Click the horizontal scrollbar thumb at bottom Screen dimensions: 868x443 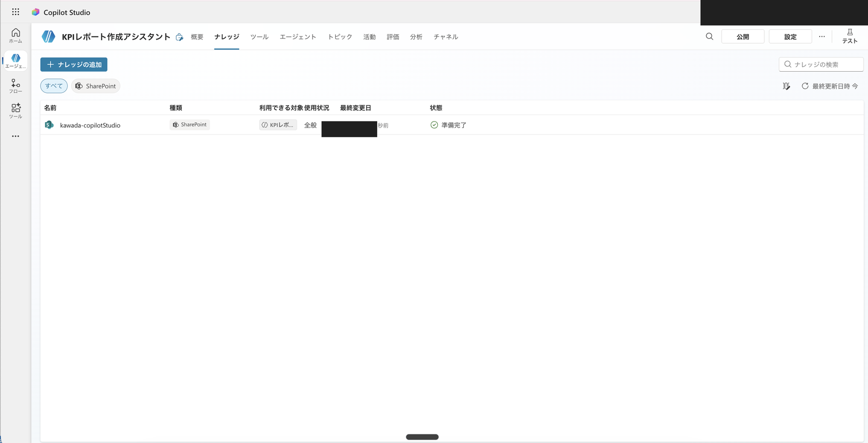point(422,437)
